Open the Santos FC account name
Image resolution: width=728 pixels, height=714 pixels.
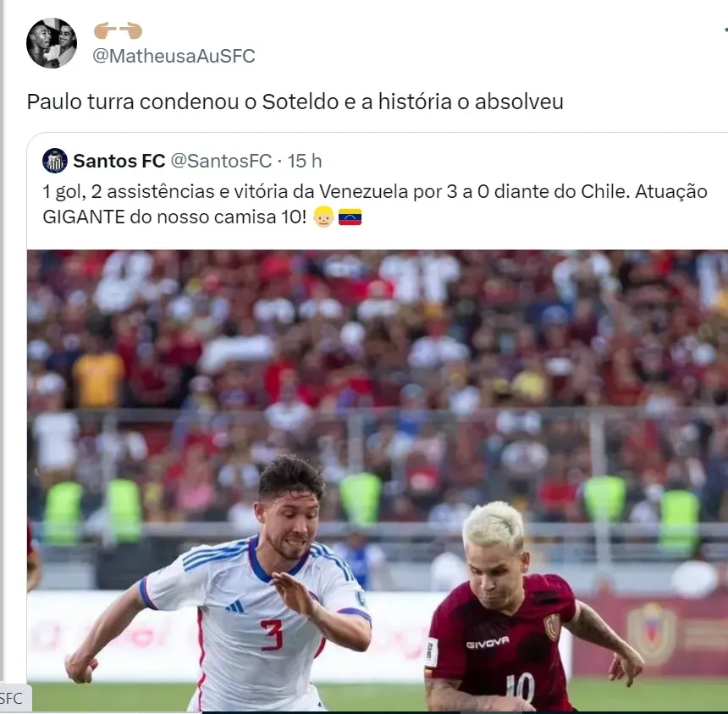click(119, 161)
